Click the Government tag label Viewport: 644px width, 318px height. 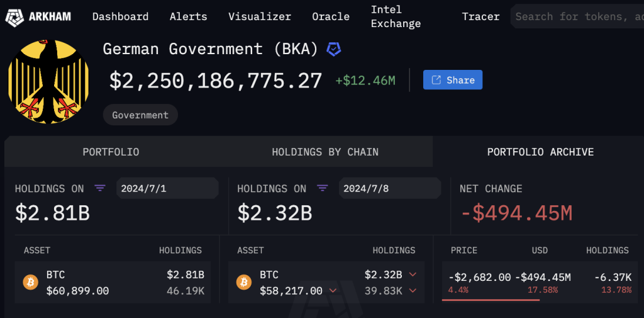(140, 115)
